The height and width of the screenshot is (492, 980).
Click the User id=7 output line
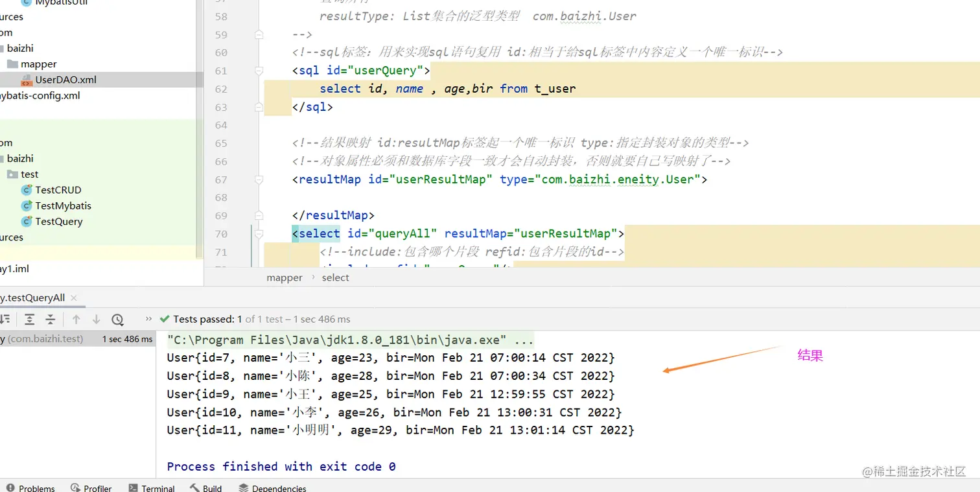point(391,357)
